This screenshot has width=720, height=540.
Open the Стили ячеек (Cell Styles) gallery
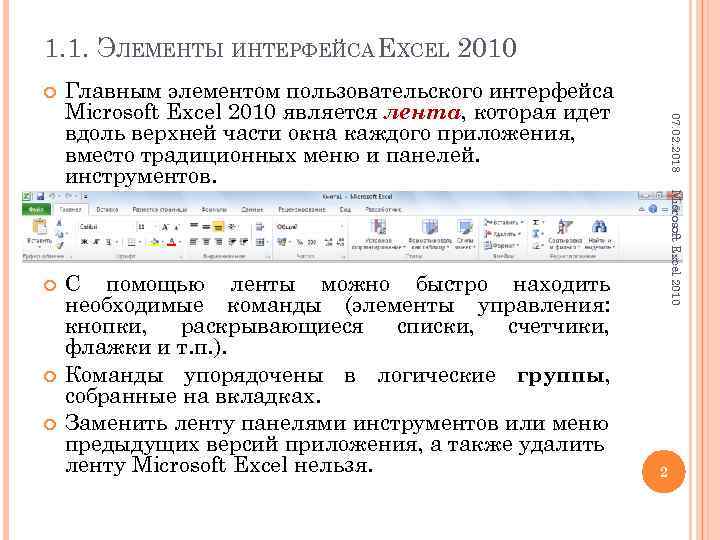point(465,235)
